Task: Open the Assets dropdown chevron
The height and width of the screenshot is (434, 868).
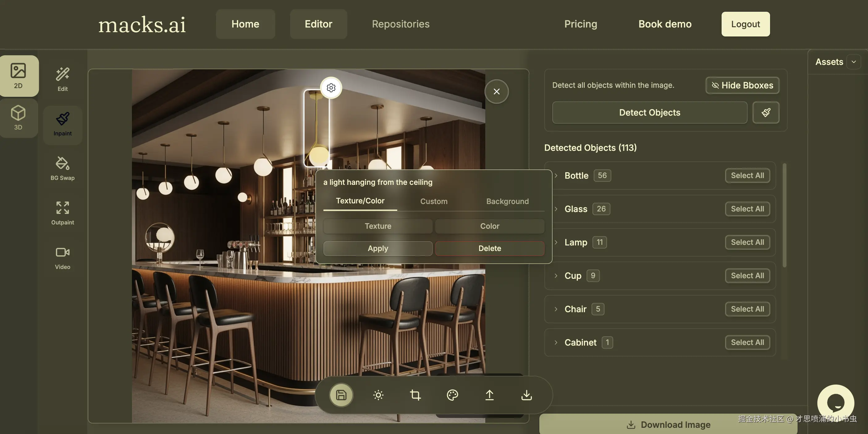Action: [x=853, y=62]
